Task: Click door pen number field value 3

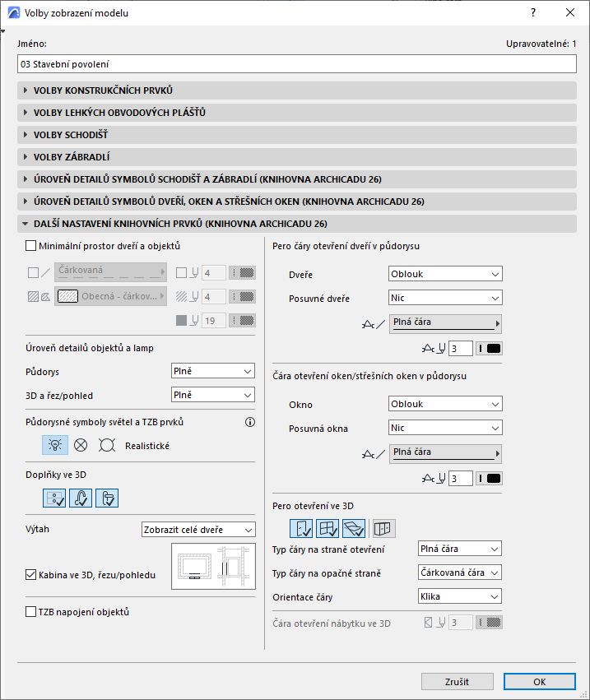Action: pyautogui.click(x=461, y=348)
